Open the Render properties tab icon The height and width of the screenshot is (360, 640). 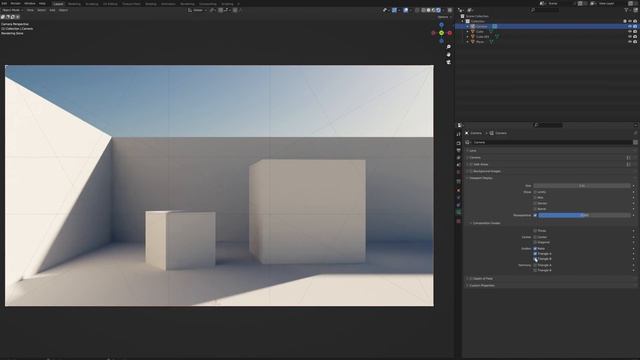tap(458, 143)
